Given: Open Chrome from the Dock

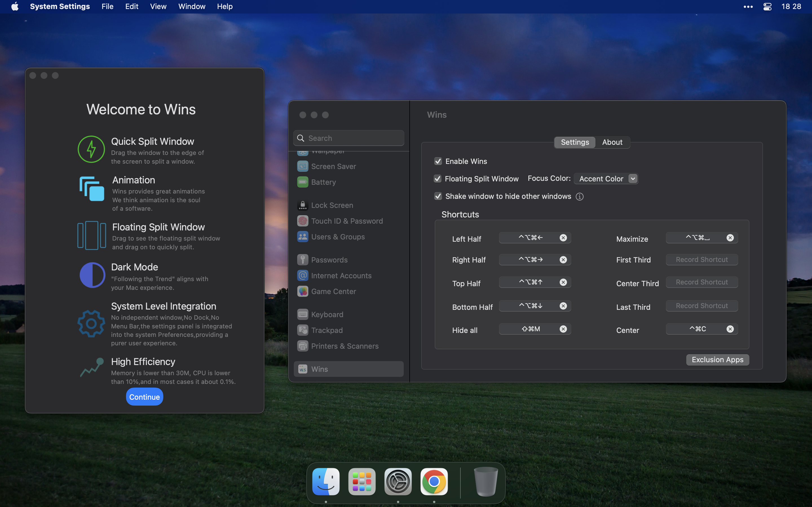Looking at the screenshot, I should point(434,482).
